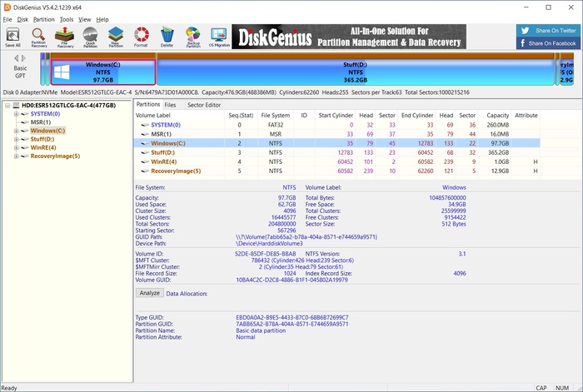Open the Tools menu
The height and width of the screenshot is (392, 583).
(67, 19)
